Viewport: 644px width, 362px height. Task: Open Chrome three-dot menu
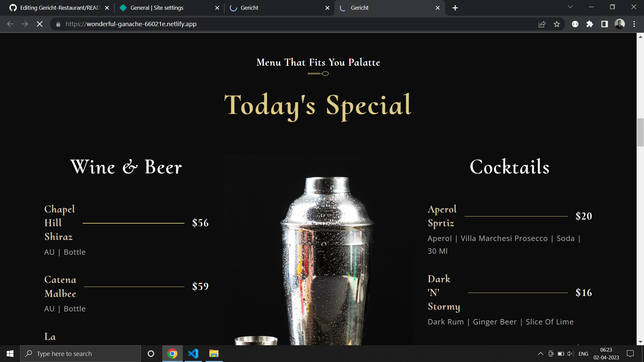point(634,24)
